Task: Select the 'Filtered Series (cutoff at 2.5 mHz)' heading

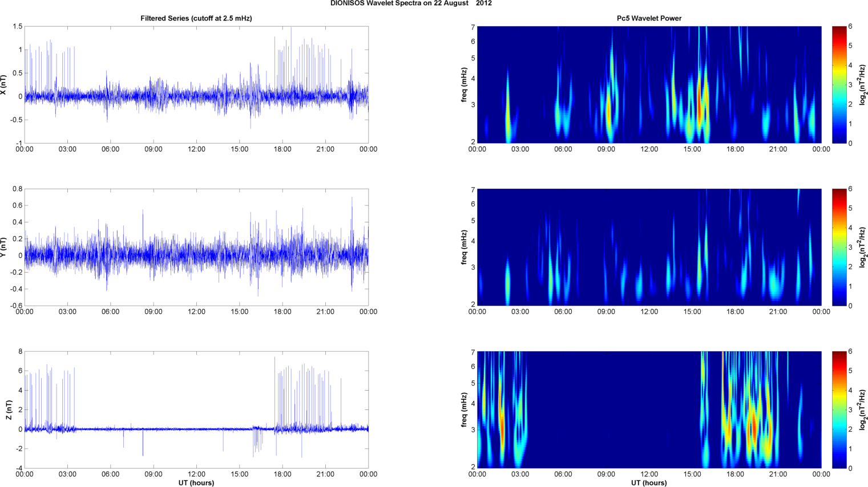Action: pos(196,18)
